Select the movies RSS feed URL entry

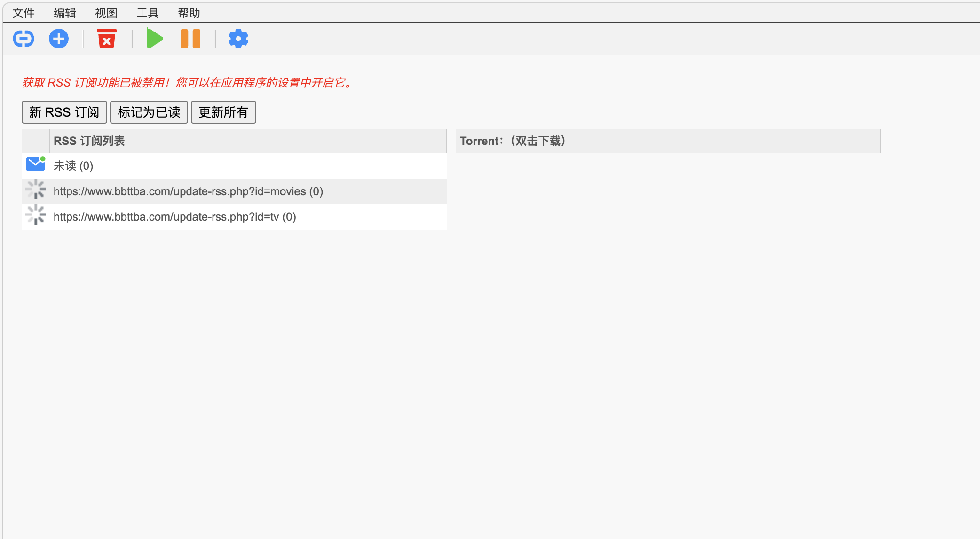pyautogui.click(x=188, y=191)
